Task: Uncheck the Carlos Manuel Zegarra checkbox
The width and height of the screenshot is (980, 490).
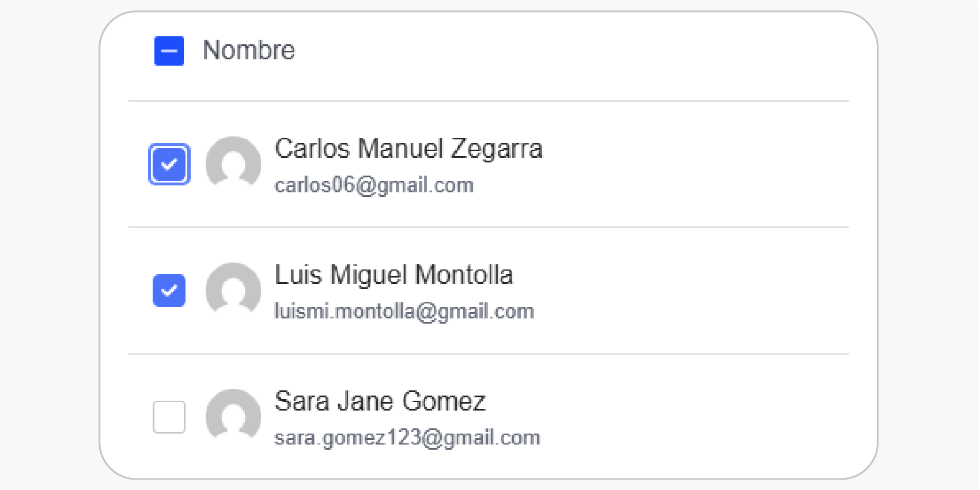Action: point(169,164)
